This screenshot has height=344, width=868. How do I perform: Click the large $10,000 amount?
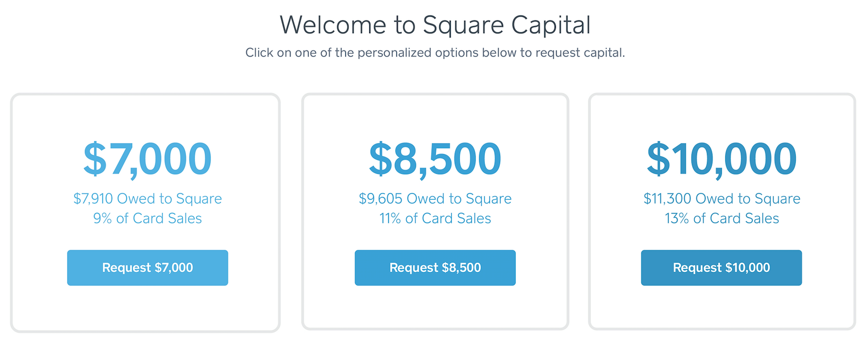[721, 159]
